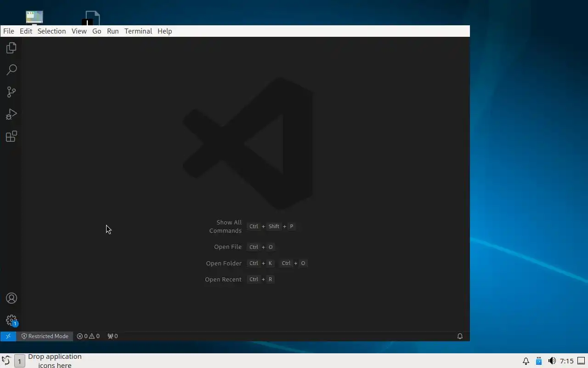Open the Explorer view in activity bar
Viewport: 588px width, 368px height.
click(11, 48)
